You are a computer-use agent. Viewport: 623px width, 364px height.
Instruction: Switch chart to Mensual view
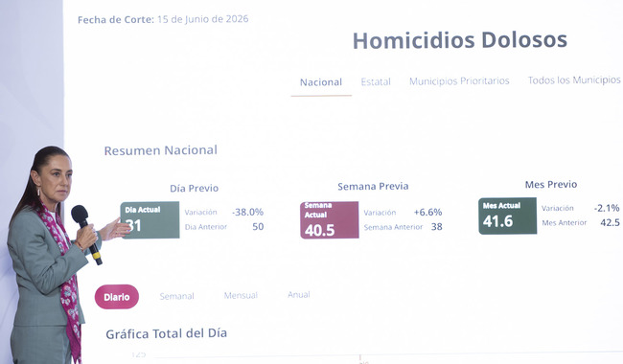pos(241,295)
